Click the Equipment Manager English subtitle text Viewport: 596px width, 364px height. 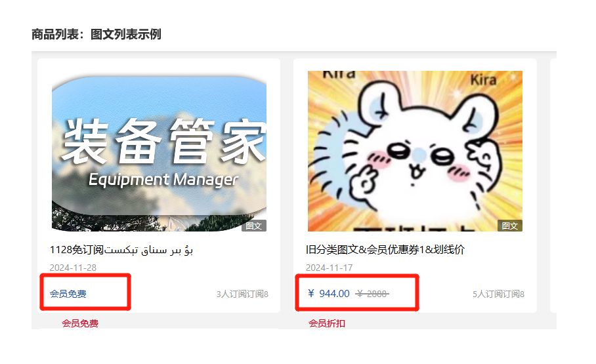(x=163, y=179)
